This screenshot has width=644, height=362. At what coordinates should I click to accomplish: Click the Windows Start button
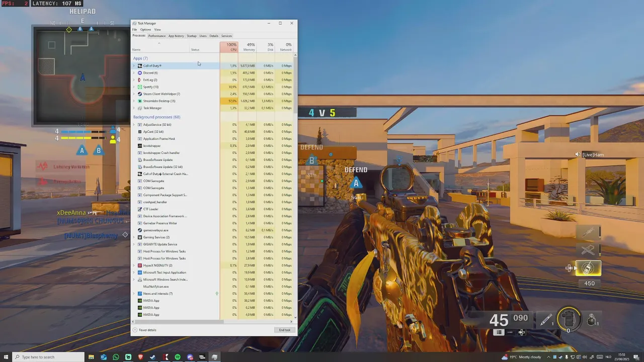(6, 357)
